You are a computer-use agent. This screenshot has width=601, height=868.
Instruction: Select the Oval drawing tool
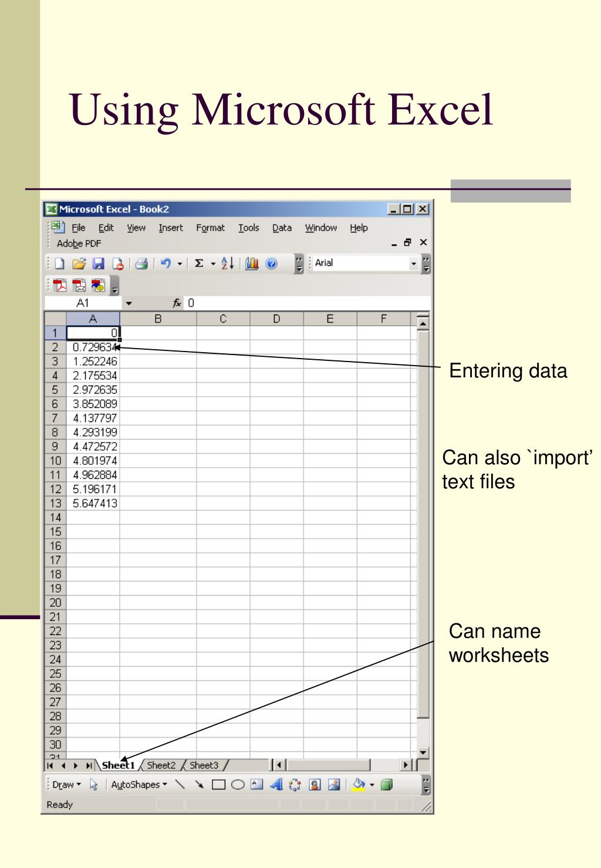click(237, 785)
